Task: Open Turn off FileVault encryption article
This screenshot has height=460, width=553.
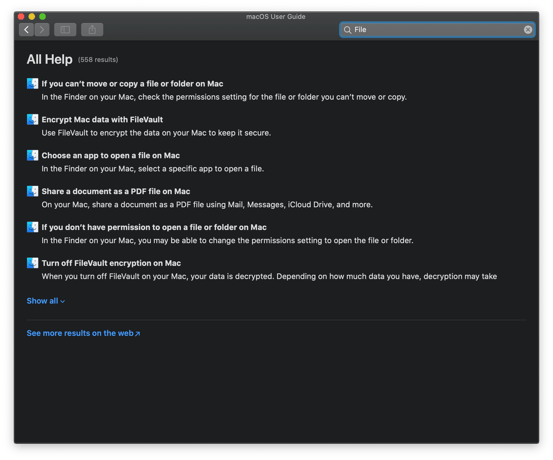Action: (111, 263)
